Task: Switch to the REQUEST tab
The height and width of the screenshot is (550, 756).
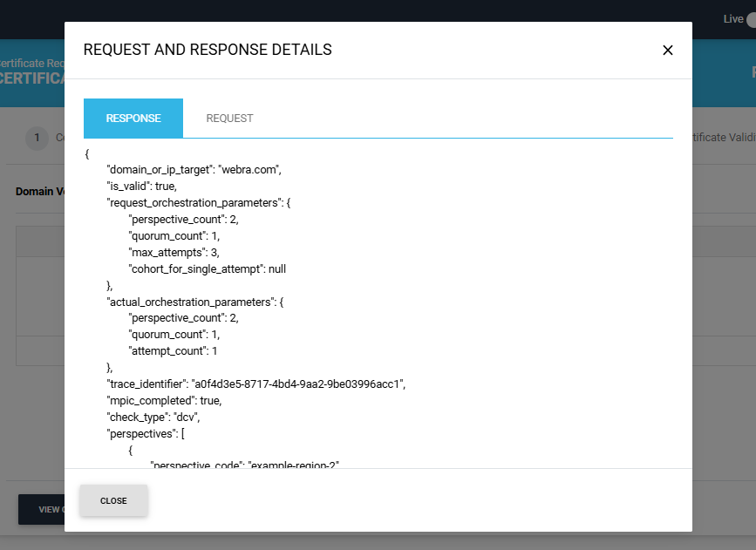Action: pyautogui.click(x=229, y=119)
